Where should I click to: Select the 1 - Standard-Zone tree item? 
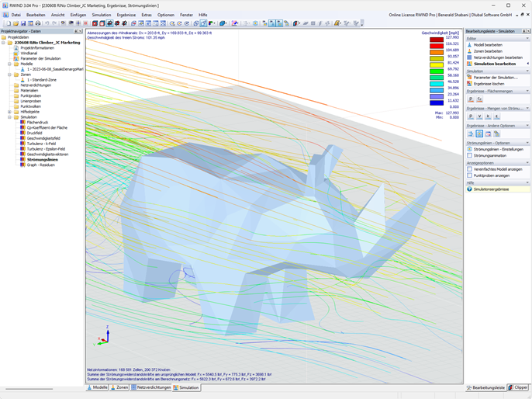[x=42, y=80]
